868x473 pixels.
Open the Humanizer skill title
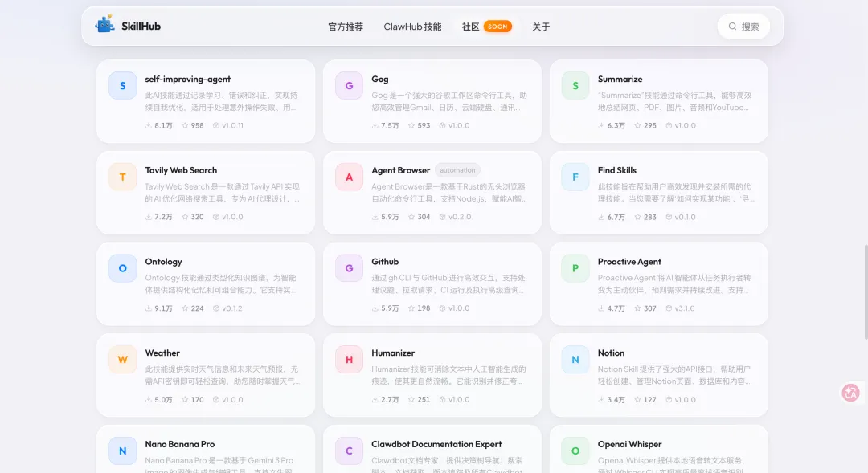click(393, 353)
